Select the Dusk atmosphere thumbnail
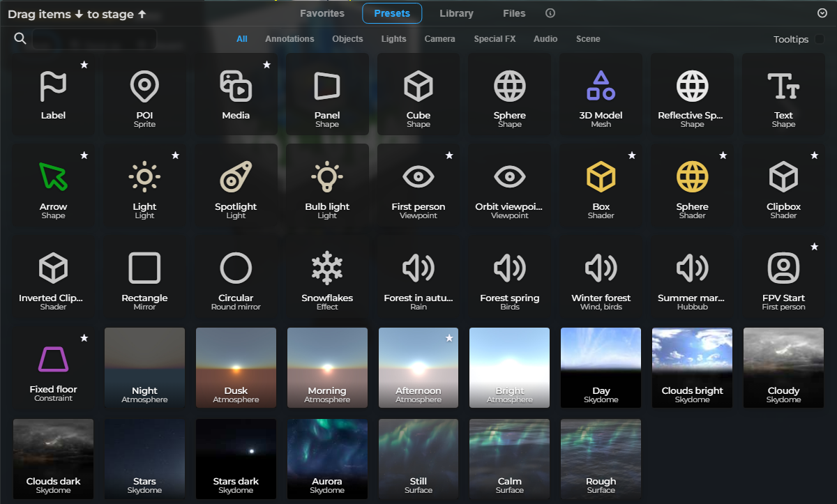The width and height of the screenshot is (837, 504). [x=236, y=368]
